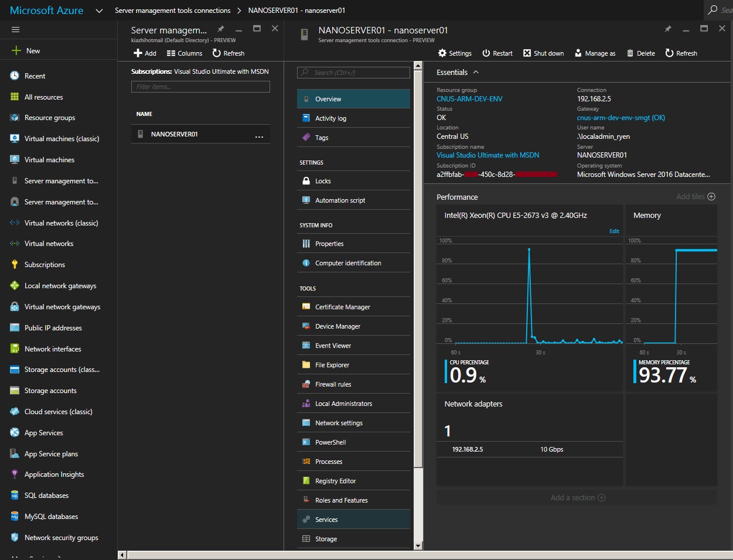The height and width of the screenshot is (560, 733).
Task: Open App Services globe icon
Action: coord(15,432)
